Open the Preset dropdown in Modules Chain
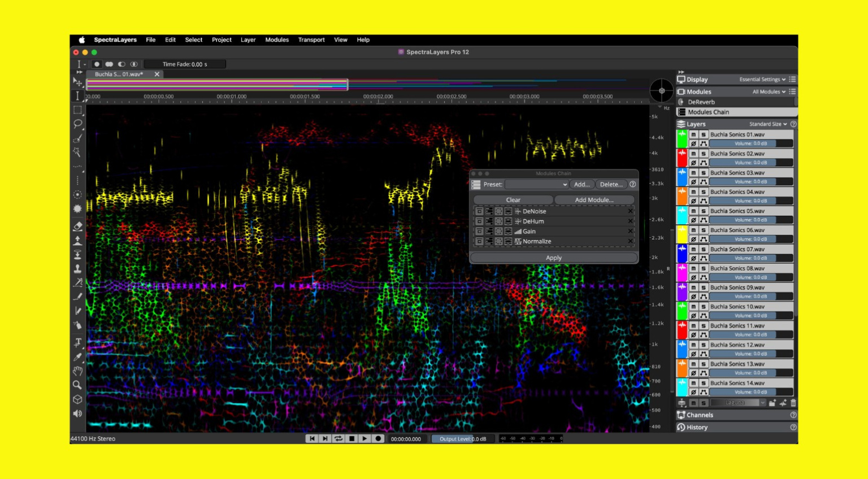Viewport: 868px width, 479px height. (x=537, y=184)
